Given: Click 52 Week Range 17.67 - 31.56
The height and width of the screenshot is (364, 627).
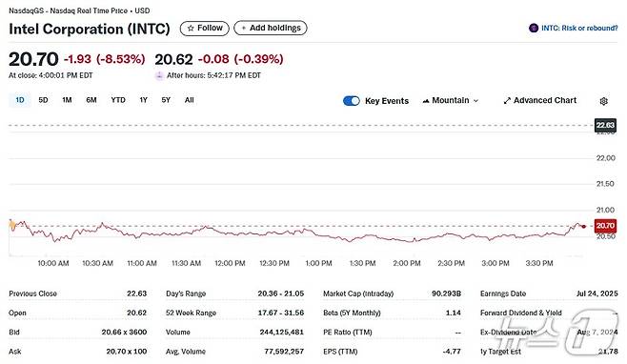Looking at the screenshot, I should point(281,313).
